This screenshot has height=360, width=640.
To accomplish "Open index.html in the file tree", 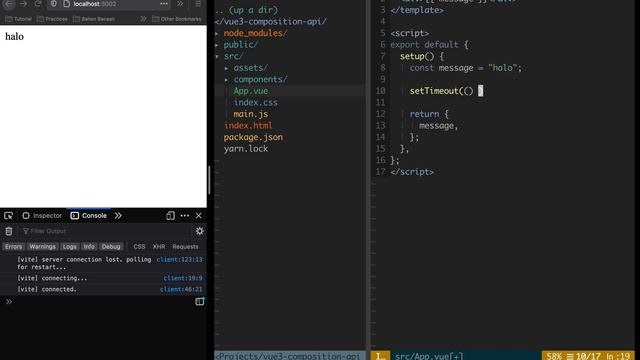I will (x=248, y=125).
